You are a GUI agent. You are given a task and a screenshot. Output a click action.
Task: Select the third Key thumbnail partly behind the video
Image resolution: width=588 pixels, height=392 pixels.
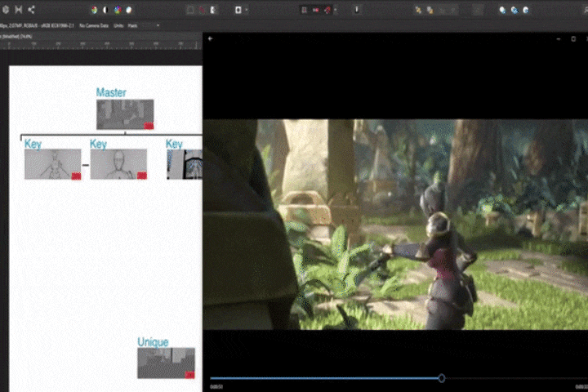click(184, 164)
